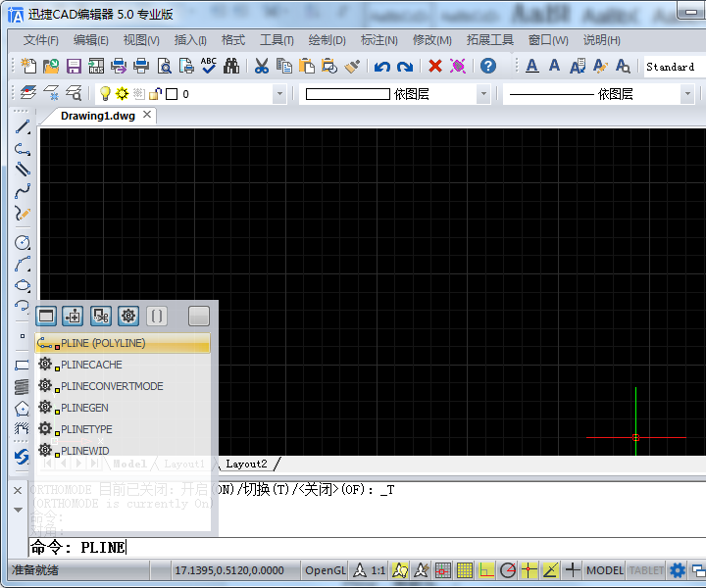Open the 工具(T) menu

[x=277, y=40]
